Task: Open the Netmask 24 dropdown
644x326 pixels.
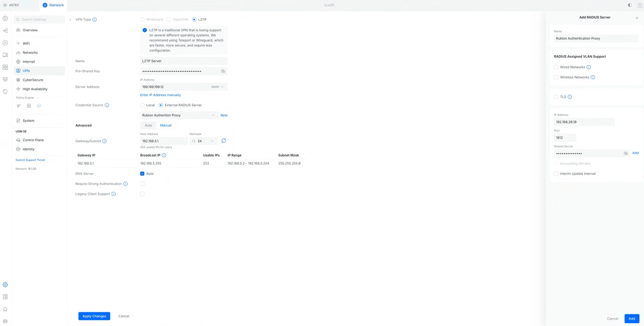Action: (x=204, y=141)
